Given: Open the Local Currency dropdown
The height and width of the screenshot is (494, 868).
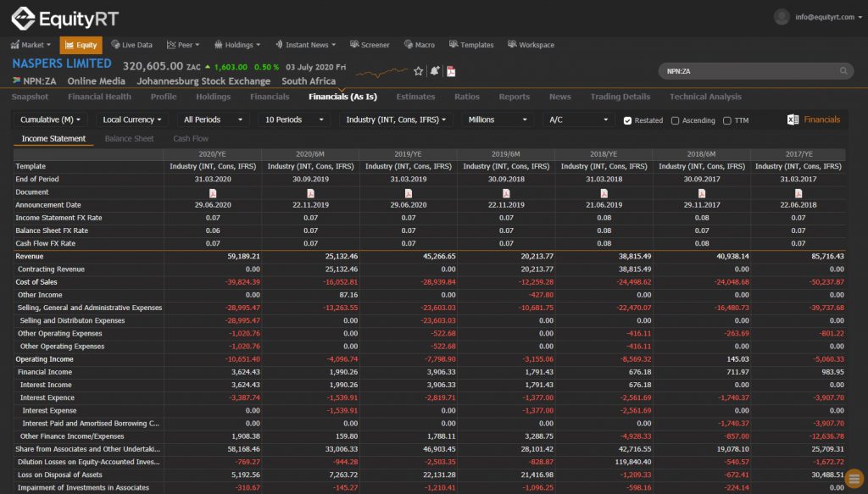Looking at the screenshot, I should coord(131,119).
